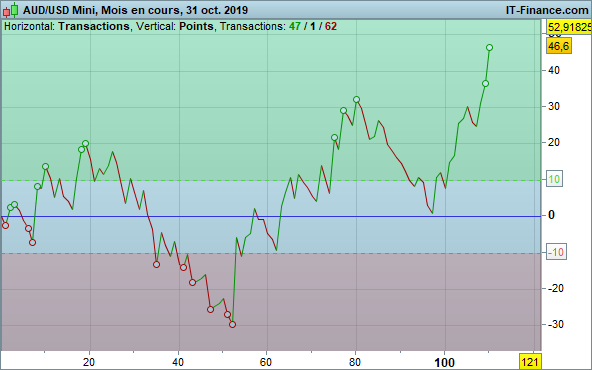Click the 60 label on the horizontal axis
Image resolution: width=592 pixels, height=370 pixels.
coord(266,362)
